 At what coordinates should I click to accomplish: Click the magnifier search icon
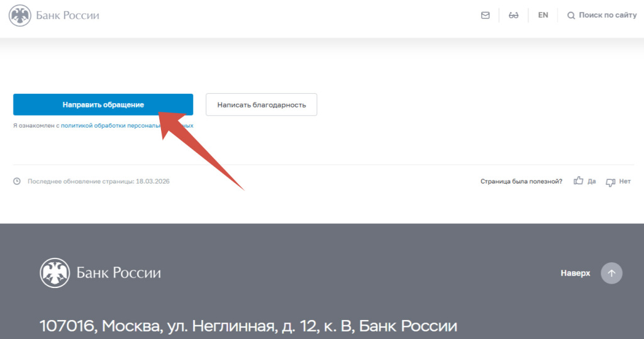571,16
